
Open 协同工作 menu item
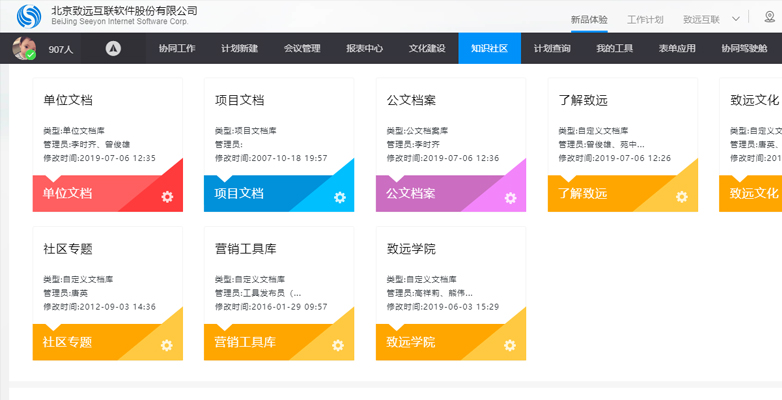coord(177,48)
